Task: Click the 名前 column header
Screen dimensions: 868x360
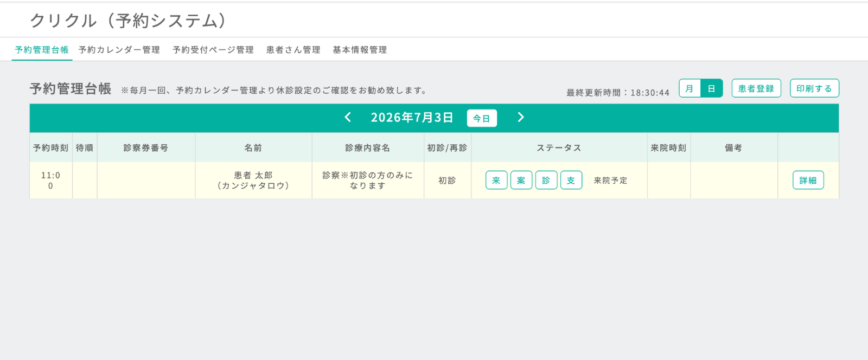Action: 253,147
